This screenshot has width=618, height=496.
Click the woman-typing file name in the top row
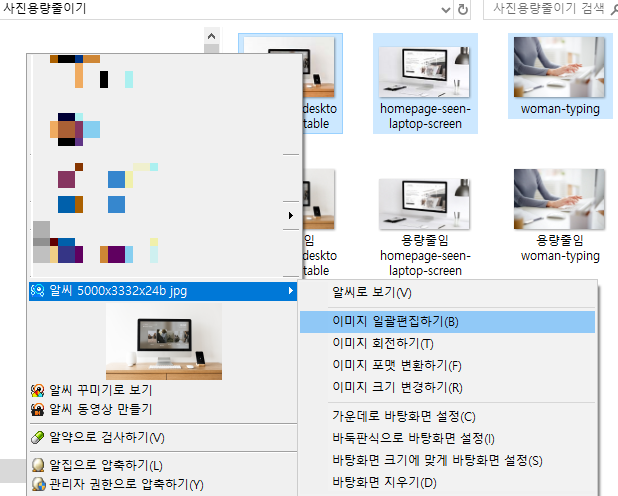pos(560,109)
